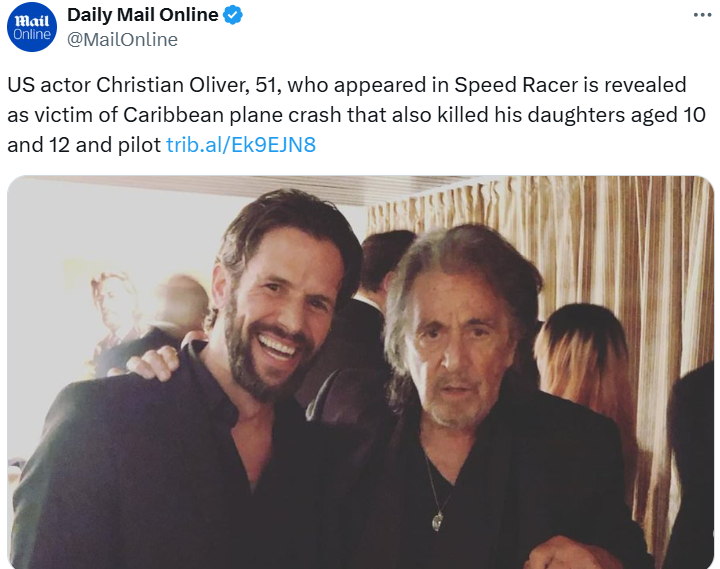Enlarge the attached photo of two men
This screenshot has height=569, width=720.
point(360,372)
